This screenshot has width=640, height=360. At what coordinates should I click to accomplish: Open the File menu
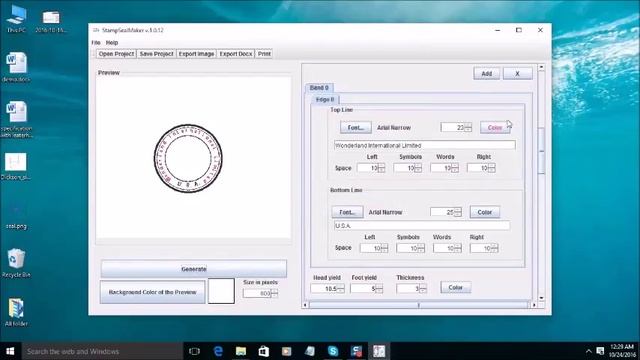96,42
